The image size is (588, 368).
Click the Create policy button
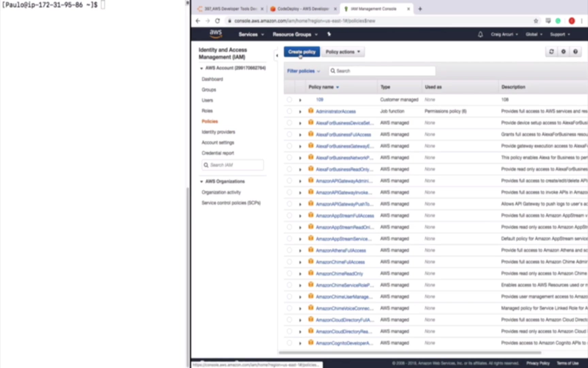pos(302,52)
